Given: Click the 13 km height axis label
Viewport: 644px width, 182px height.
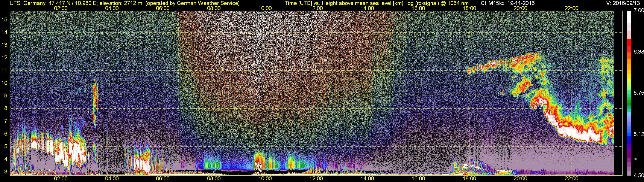Looking at the screenshot, I should click(5, 45).
